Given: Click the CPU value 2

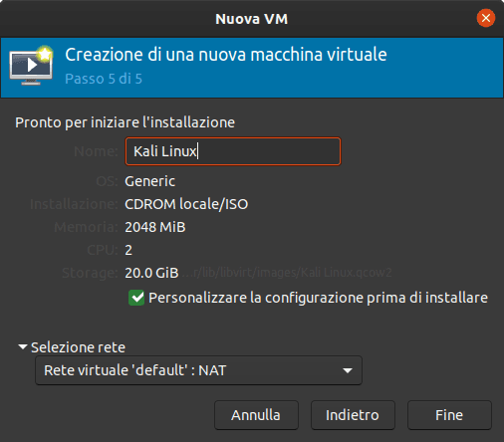Looking at the screenshot, I should (128, 250).
